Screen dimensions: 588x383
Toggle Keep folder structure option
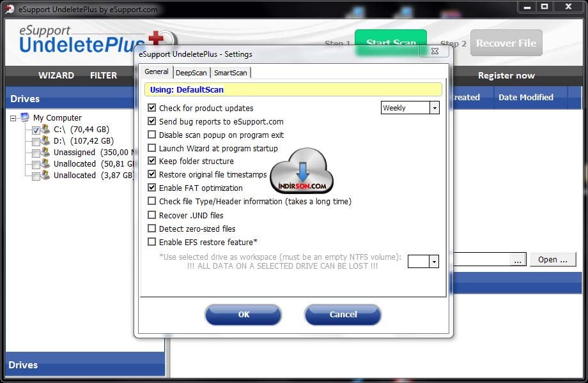(151, 161)
